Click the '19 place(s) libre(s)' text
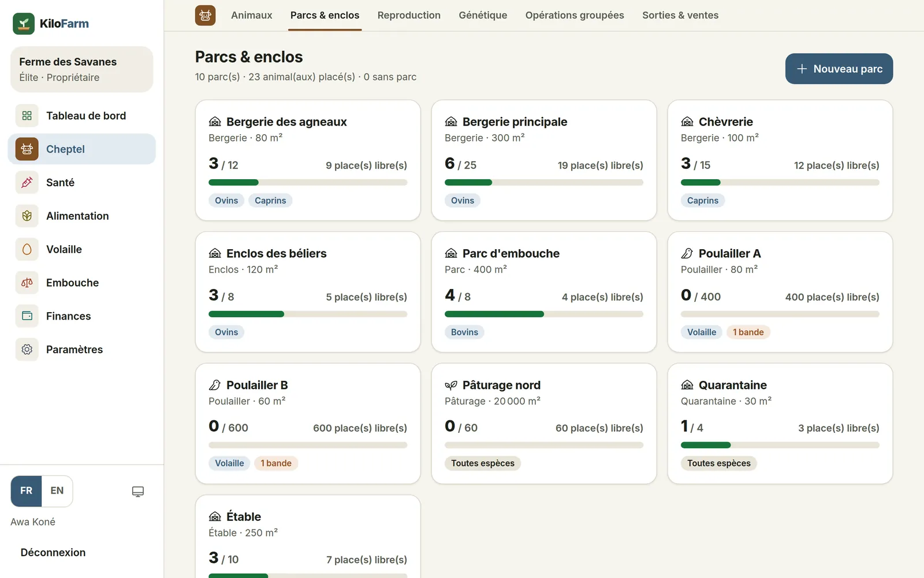 (601, 165)
